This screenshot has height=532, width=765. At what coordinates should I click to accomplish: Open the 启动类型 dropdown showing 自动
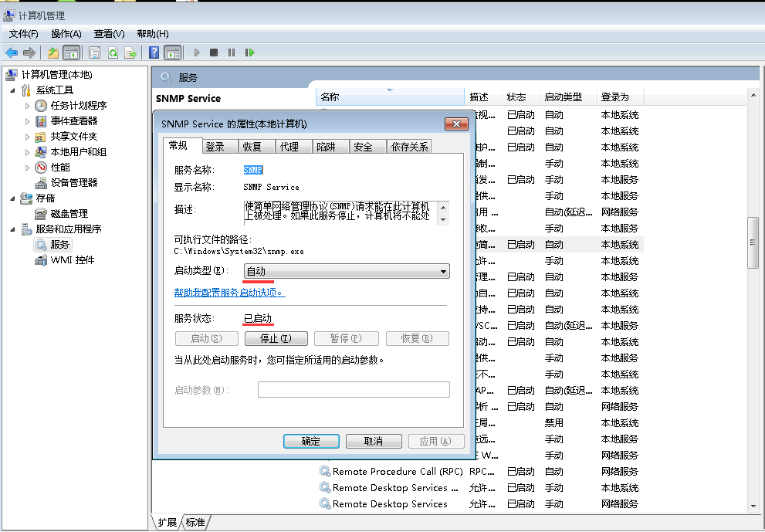tap(347, 271)
